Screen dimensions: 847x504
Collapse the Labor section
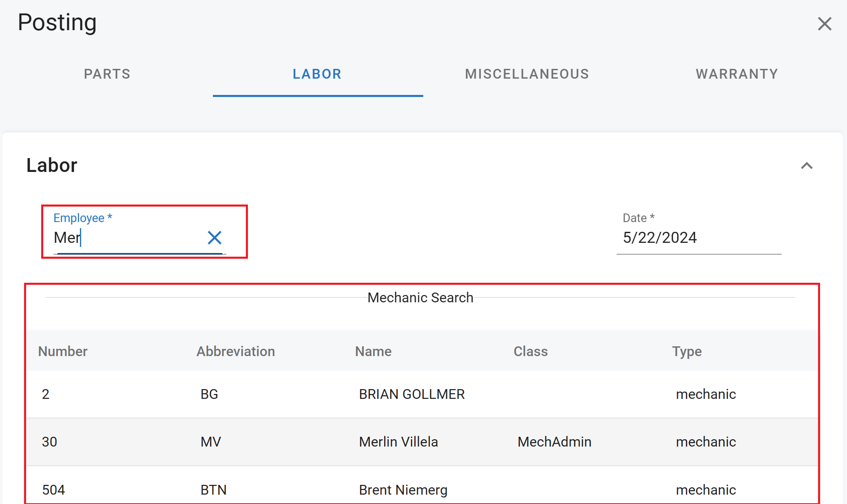pyautogui.click(x=806, y=166)
